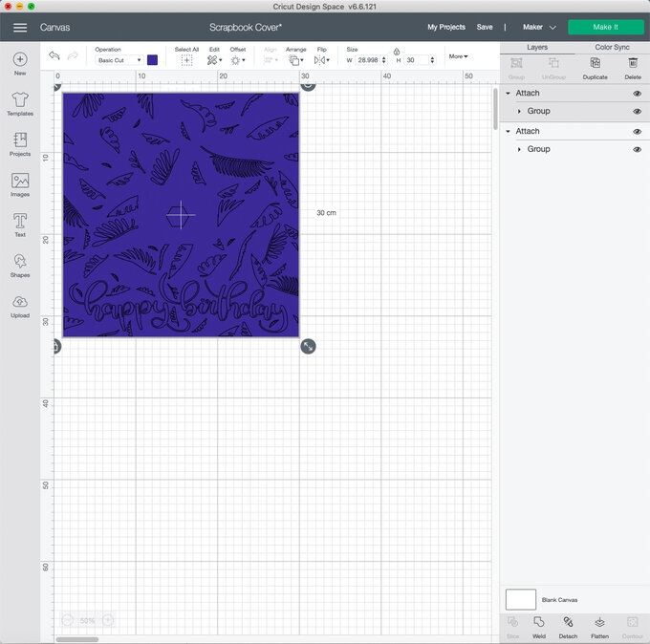
Task: Increase the width with stepper arrows
Action: pos(384,60)
